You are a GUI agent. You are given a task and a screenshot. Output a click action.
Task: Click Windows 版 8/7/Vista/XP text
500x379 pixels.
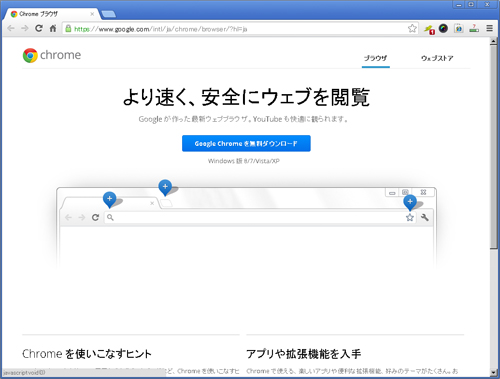pos(244,161)
